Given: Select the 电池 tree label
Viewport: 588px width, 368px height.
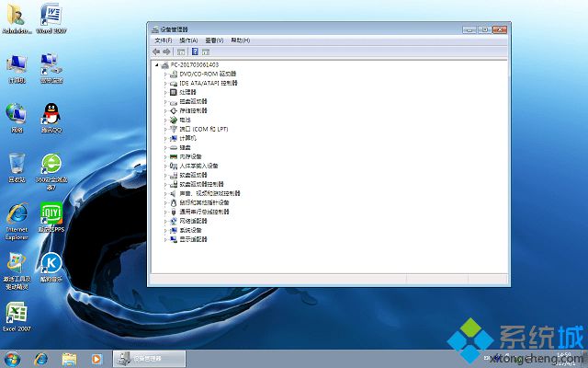Looking at the screenshot, I should 186,121.
